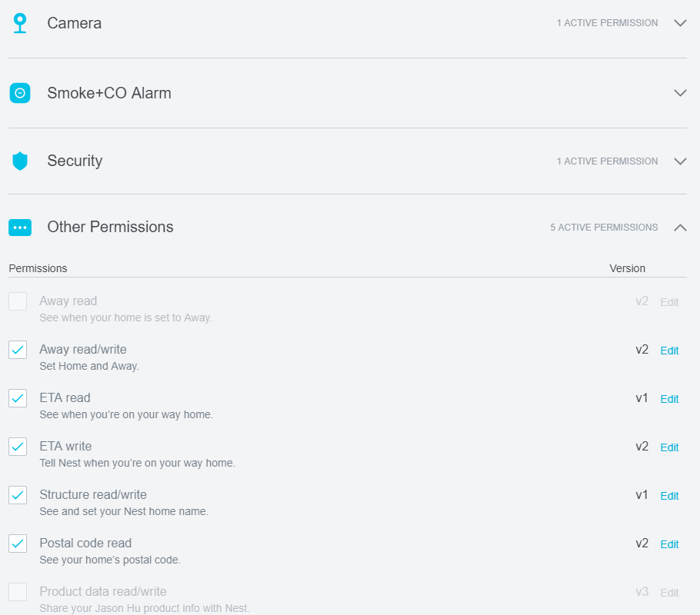This screenshot has width=700, height=615.
Task: Expand the Smoke+CO Alarm section chevron
Action: (680, 93)
